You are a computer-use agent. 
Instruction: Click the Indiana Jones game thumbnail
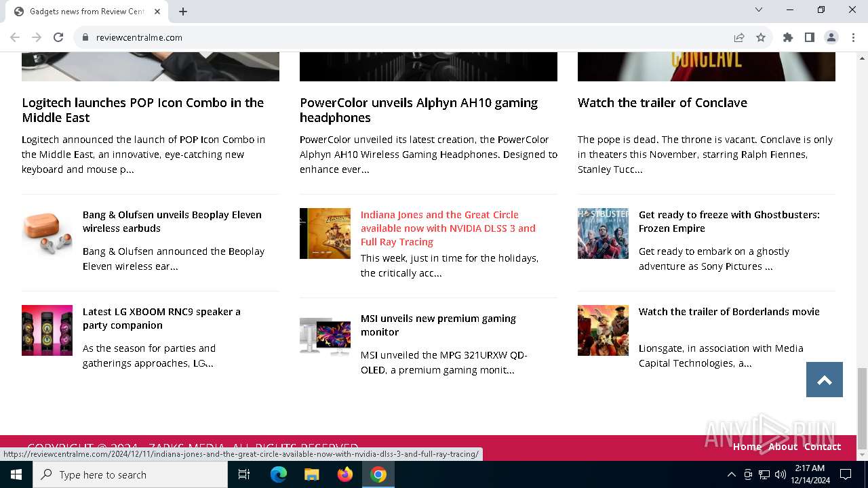pyautogui.click(x=325, y=233)
